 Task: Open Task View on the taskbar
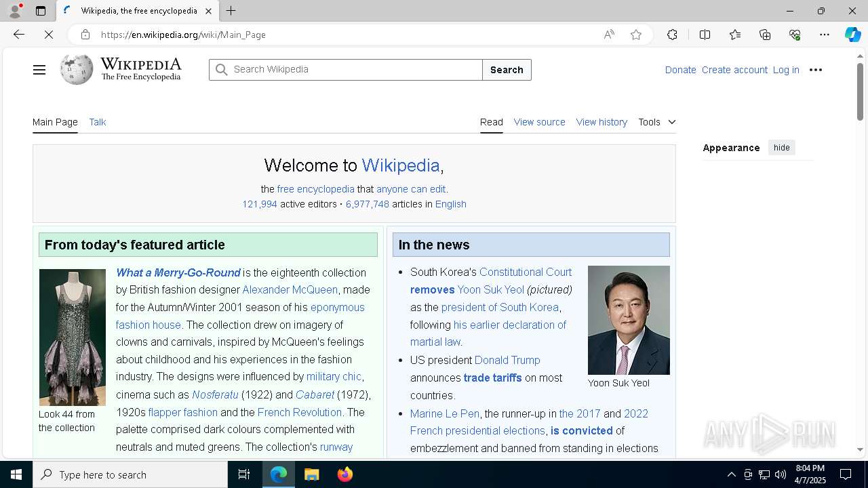(x=244, y=474)
